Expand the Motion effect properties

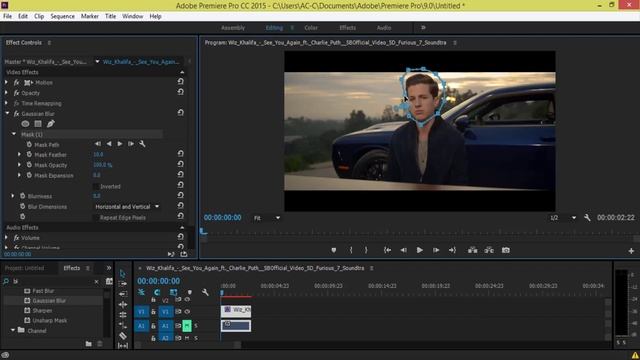pyautogui.click(x=7, y=82)
